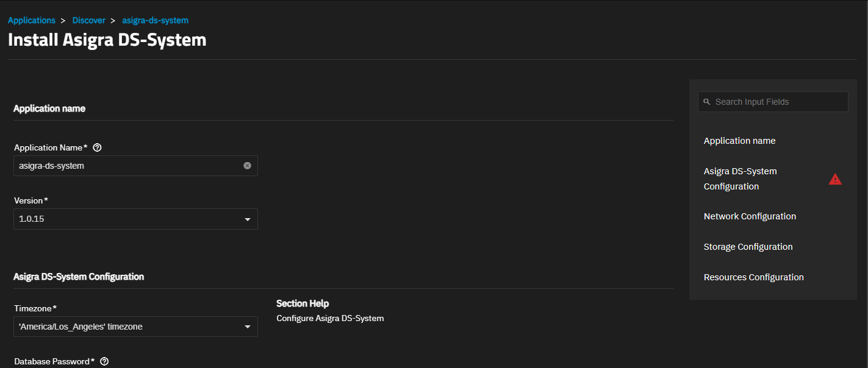The image size is (868, 368).
Task: Click the Database Password help icon
Action: coord(104,361)
